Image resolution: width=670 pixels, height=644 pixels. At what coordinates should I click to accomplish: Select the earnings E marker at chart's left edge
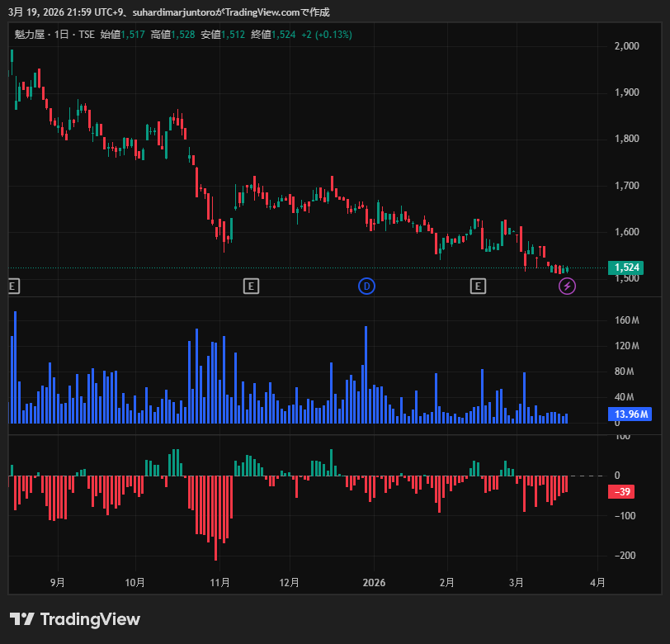click(x=13, y=286)
